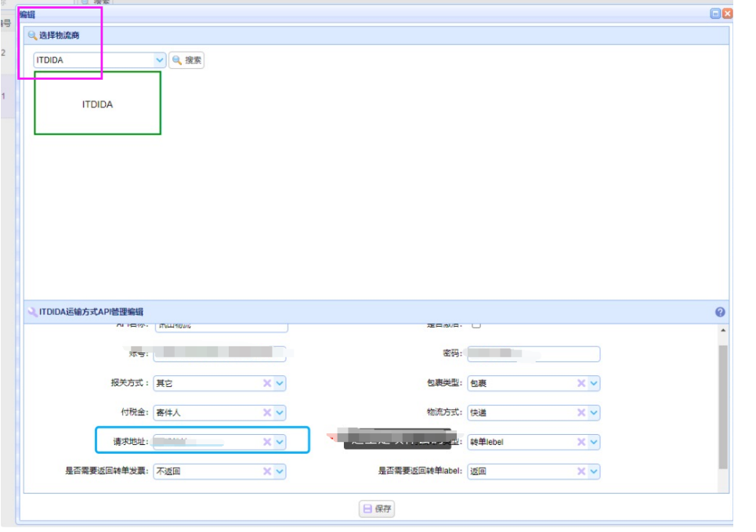Click the magnifier icon beside 选择物流商
The height and width of the screenshot is (532, 756).
click(x=32, y=35)
